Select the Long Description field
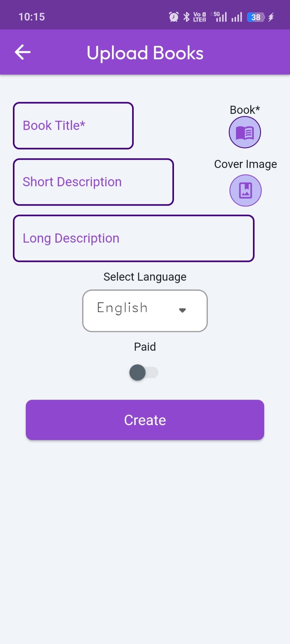Screen dimensions: 290x644 [x=134, y=238]
